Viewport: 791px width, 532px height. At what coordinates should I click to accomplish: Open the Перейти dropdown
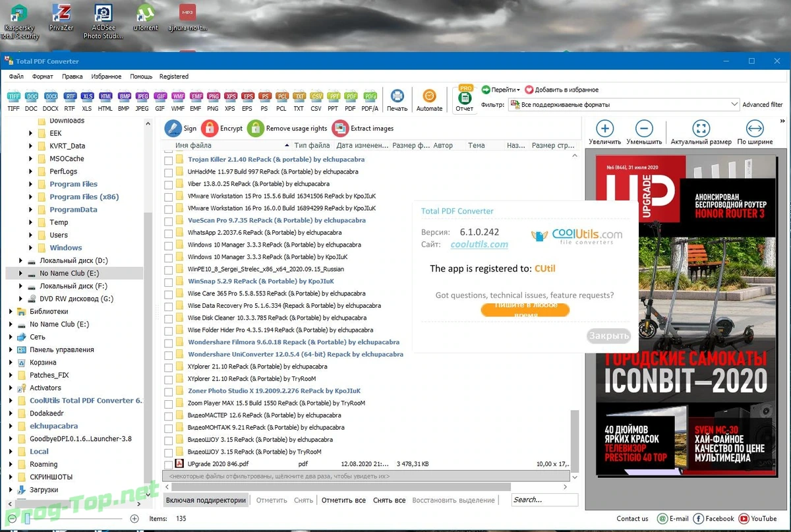coord(500,90)
